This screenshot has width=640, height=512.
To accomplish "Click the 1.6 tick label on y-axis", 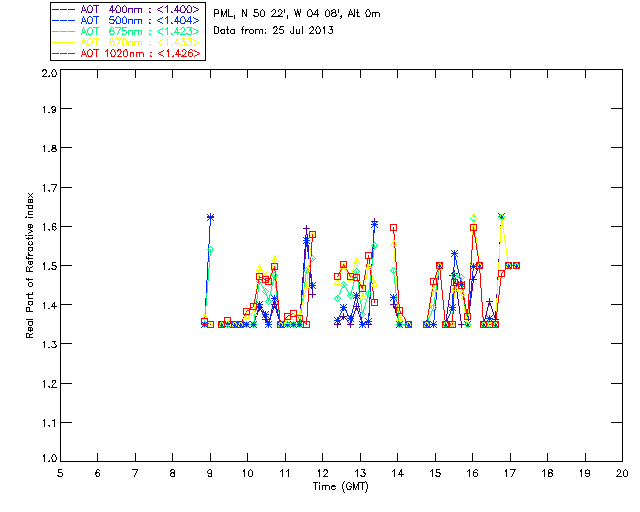I will [49, 227].
